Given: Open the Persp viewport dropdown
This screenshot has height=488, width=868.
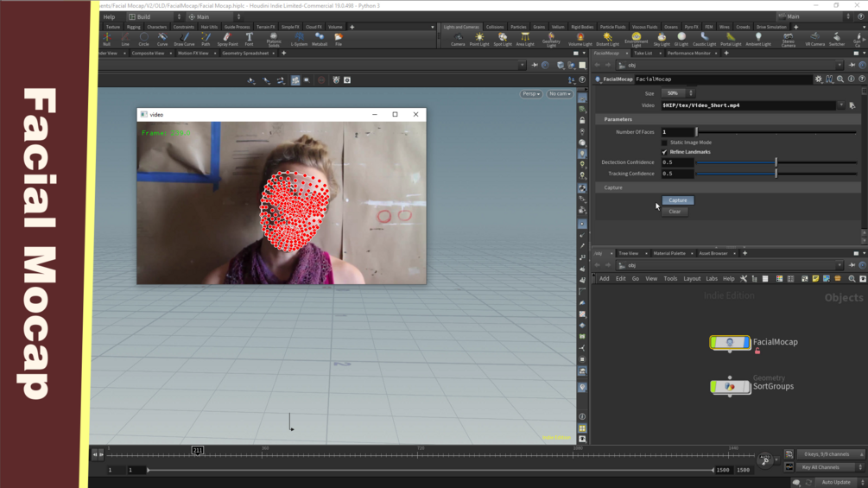Looking at the screenshot, I should tap(530, 94).
